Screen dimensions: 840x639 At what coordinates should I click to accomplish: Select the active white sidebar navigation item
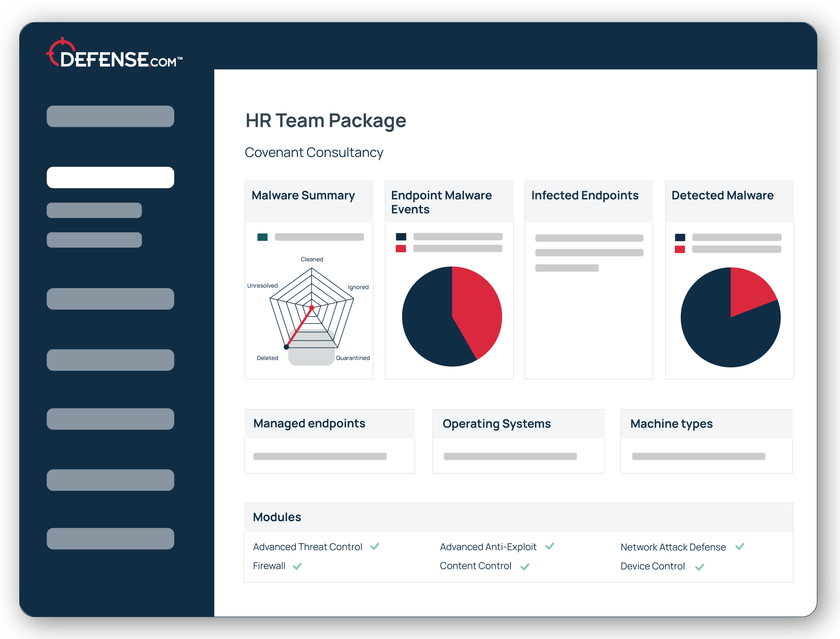pyautogui.click(x=110, y=177)
